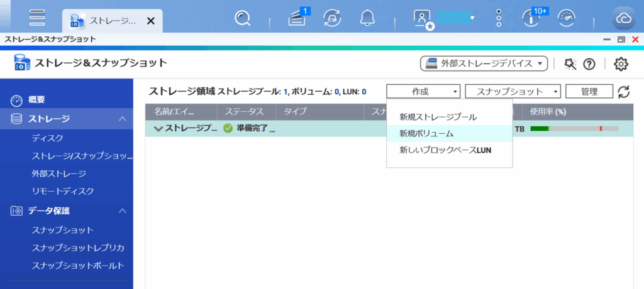Choose 新規ストレージプール menu entry

tap(438, 117)
